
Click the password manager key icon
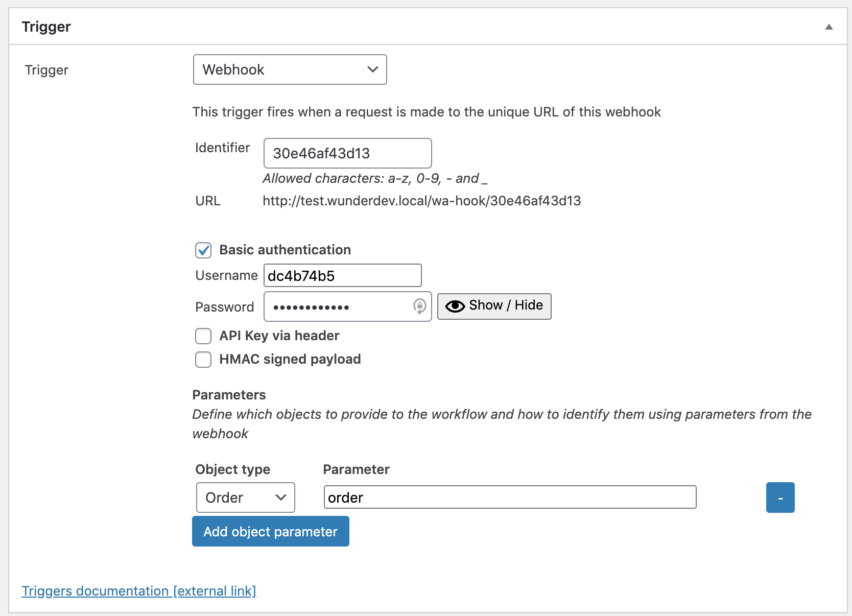pos(419,306)
